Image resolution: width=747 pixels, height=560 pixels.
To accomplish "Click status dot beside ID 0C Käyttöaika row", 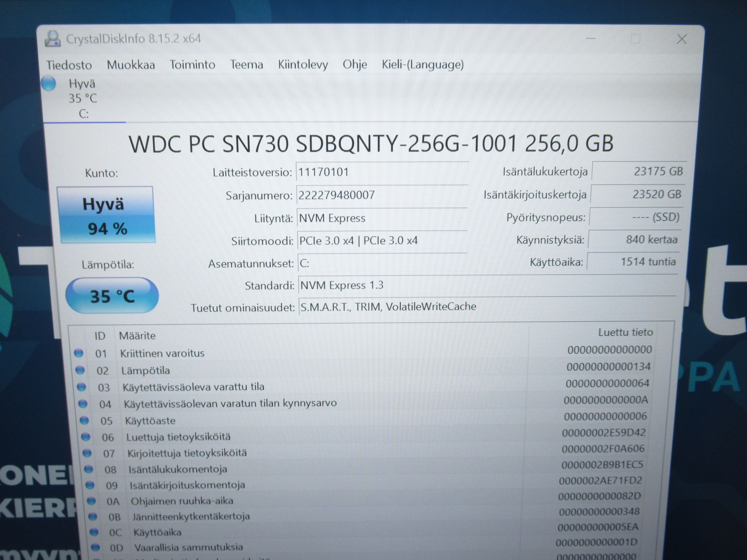I will 94,532.
